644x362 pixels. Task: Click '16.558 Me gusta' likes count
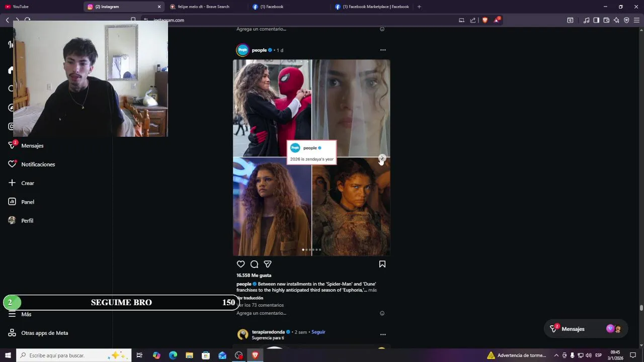pyautogui.click(x=254, y=276)
